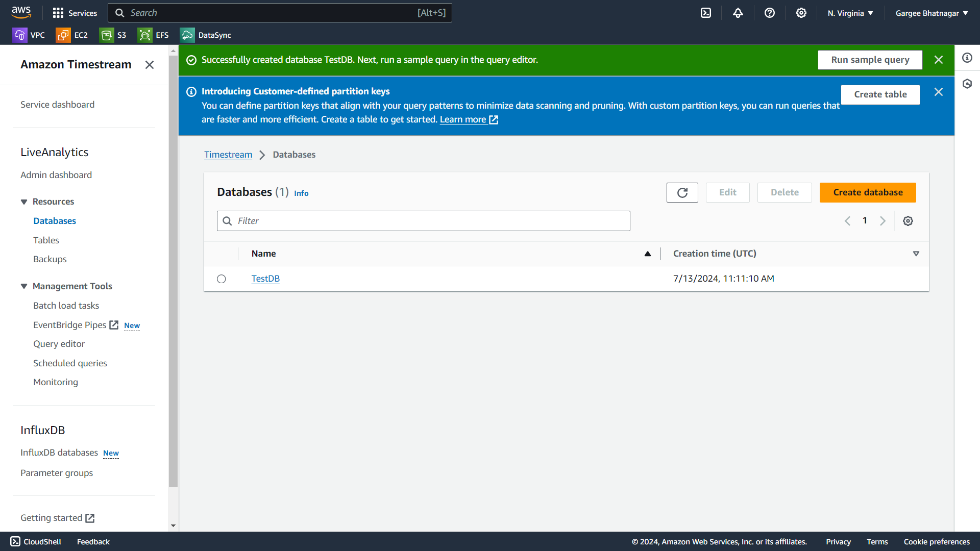The image size is (980, 551).
Task: Collapse the Management Tools section
Action: point(24,286)
